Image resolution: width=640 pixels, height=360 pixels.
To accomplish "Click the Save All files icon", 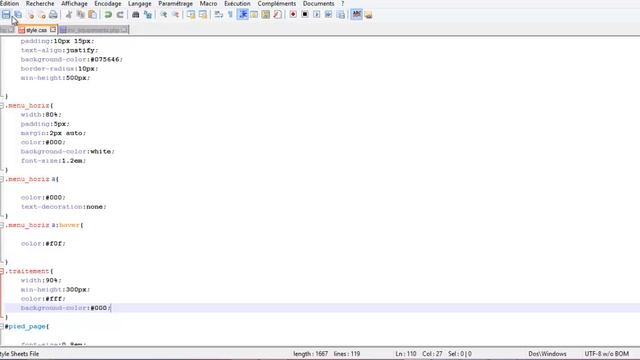I will pyautogui.click(x=18, y=15).
